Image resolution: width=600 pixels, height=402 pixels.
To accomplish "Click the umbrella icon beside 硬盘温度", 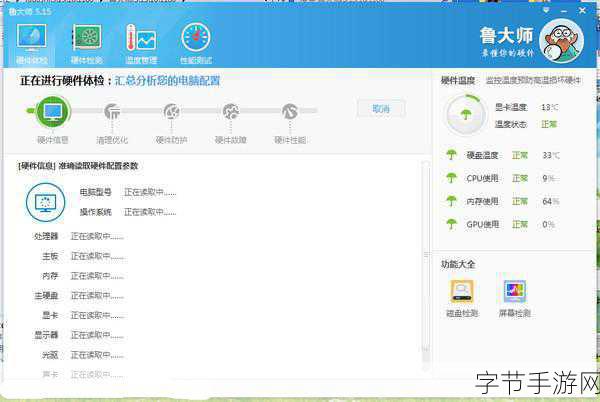I will tap(452, 155).
